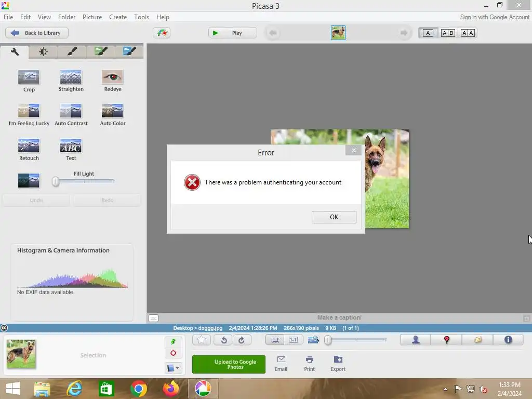Switch to A A comparison view
532x399 pixels.
click(x=468, y=33)
